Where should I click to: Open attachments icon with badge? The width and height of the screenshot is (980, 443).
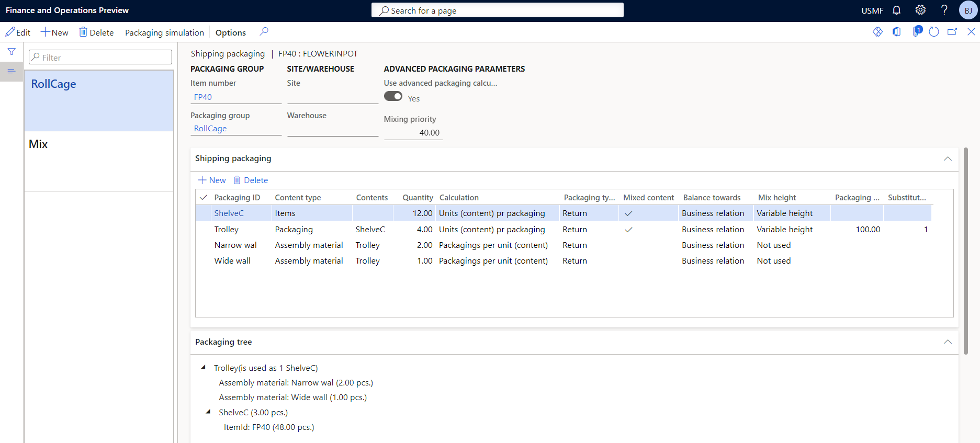click(917, 31)
